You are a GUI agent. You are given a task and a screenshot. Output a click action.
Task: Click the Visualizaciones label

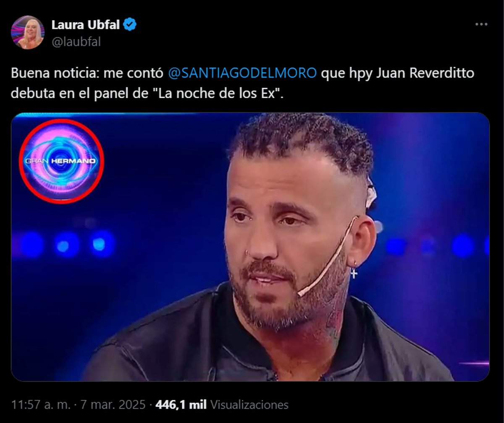coord(249,405)
